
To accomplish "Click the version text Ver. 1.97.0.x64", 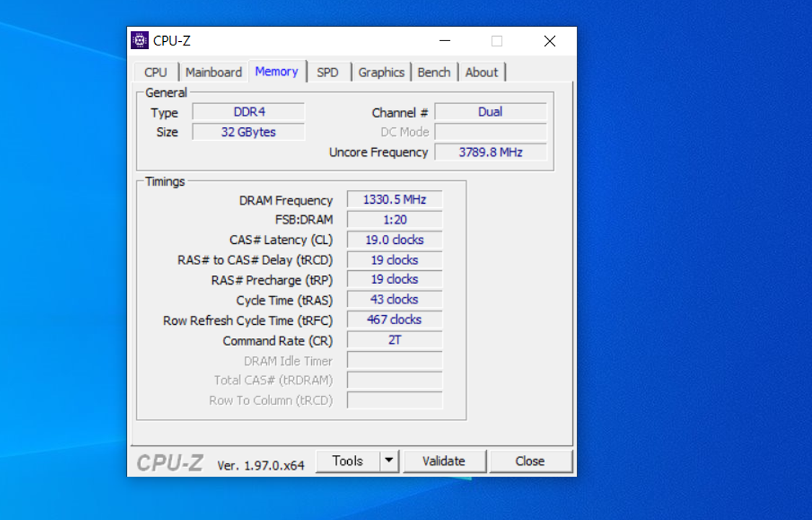I will pos(261,466).
